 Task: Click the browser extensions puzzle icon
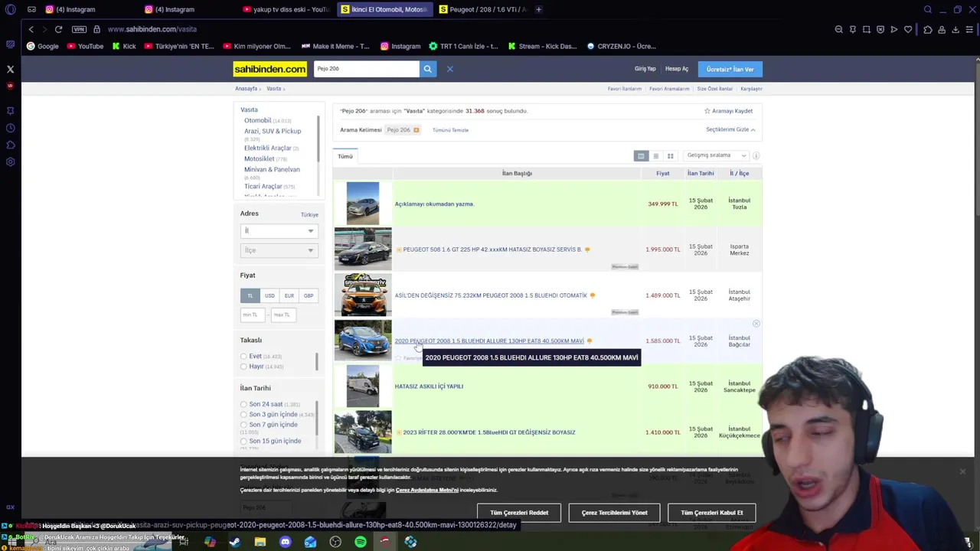click(928, 29)
